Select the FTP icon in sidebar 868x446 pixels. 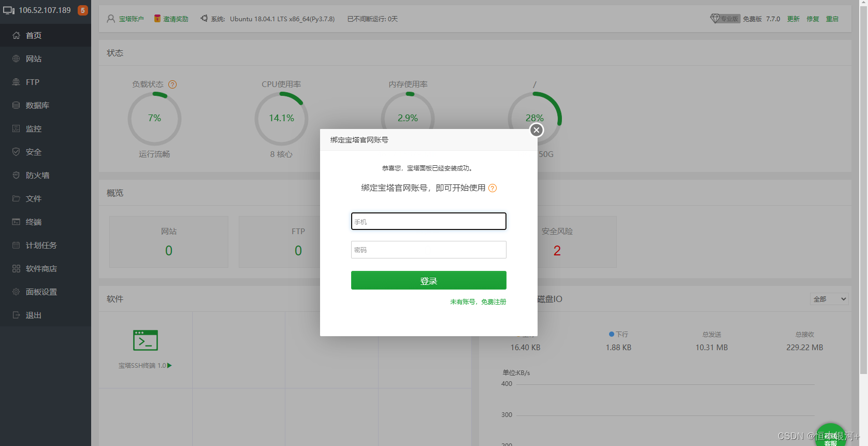[16, 82]
